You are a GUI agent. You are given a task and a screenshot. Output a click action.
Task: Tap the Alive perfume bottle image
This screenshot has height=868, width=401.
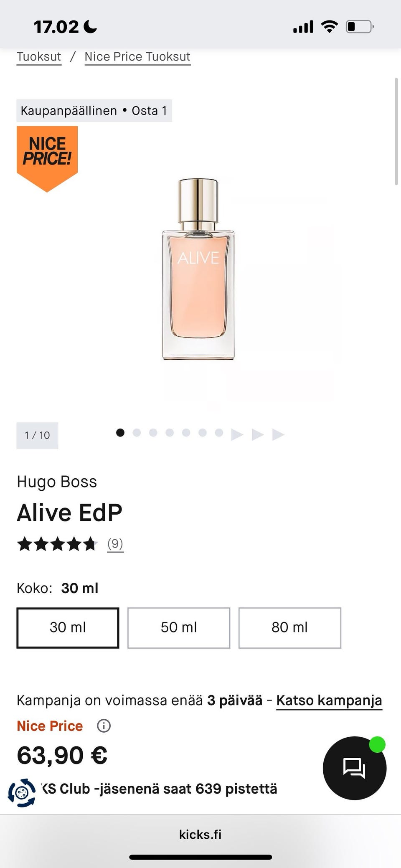pyautogui.click(x=198, y=269)
